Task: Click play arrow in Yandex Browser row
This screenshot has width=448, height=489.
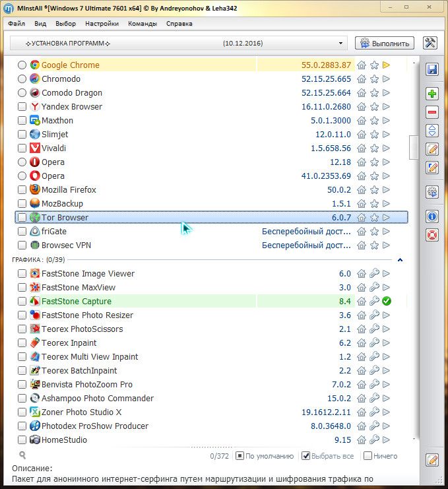Action: (386, 107)
